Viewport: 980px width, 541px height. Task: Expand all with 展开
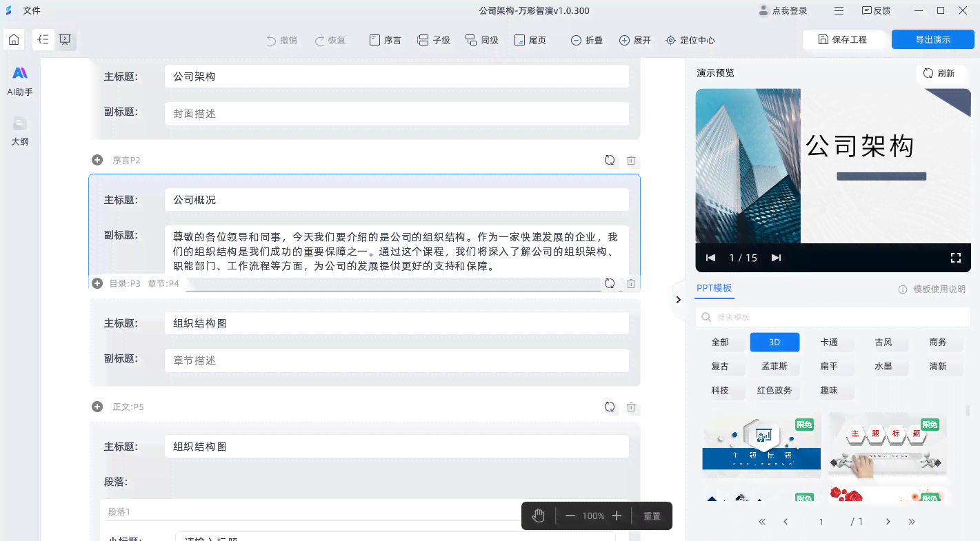(x=635, y=40)
